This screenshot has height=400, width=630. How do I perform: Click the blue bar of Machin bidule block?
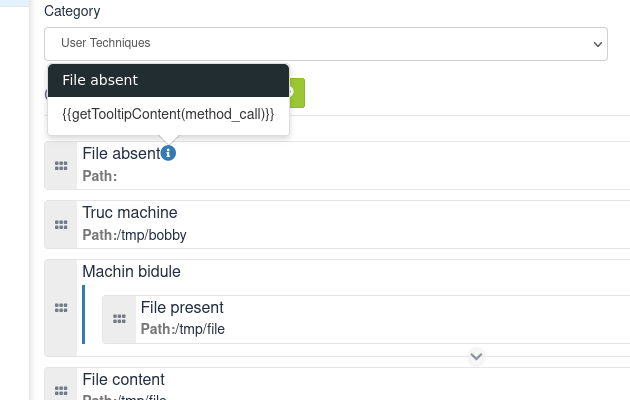point(84,314)
